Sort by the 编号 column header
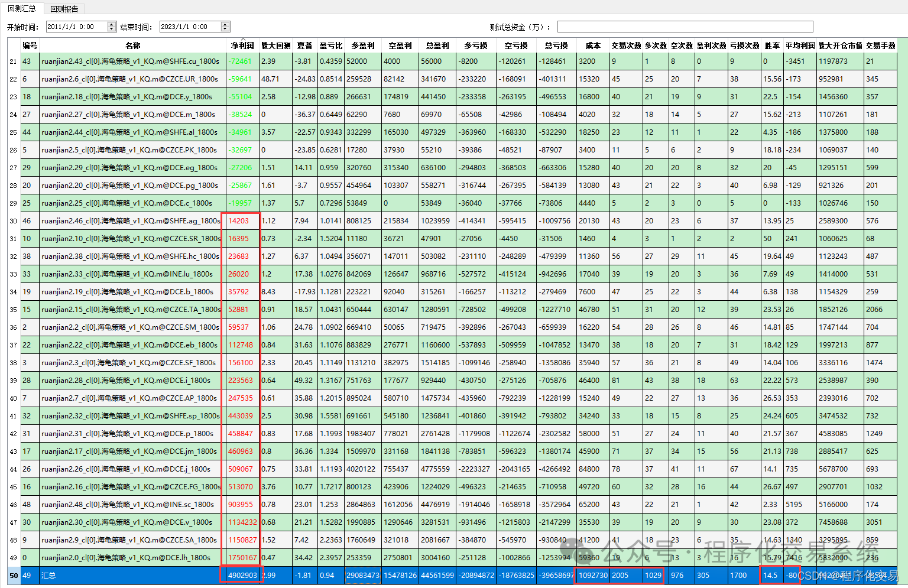The image size is (908, 588). point(30,46)
